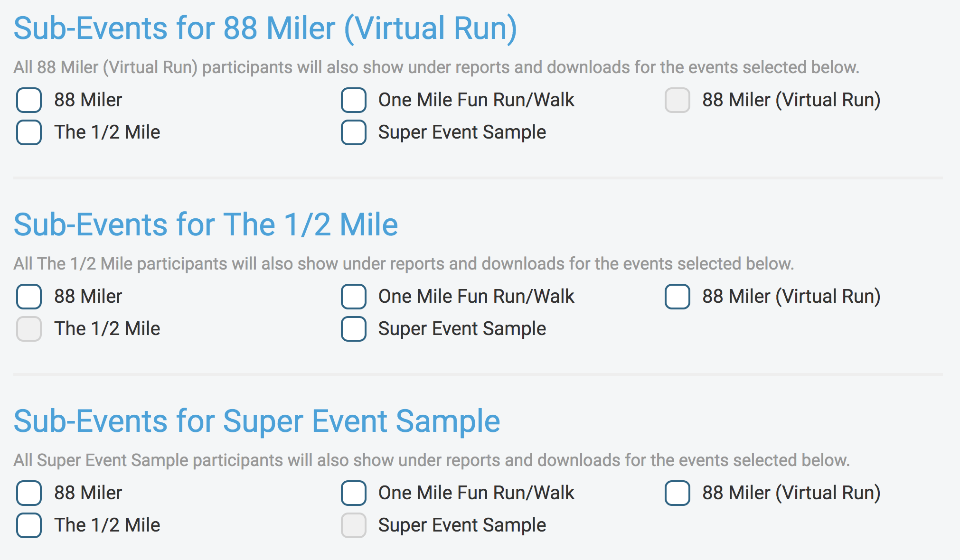Click the Sub-Events for Super Event Sample heading
960x560 pixels.
click(257, 421)
